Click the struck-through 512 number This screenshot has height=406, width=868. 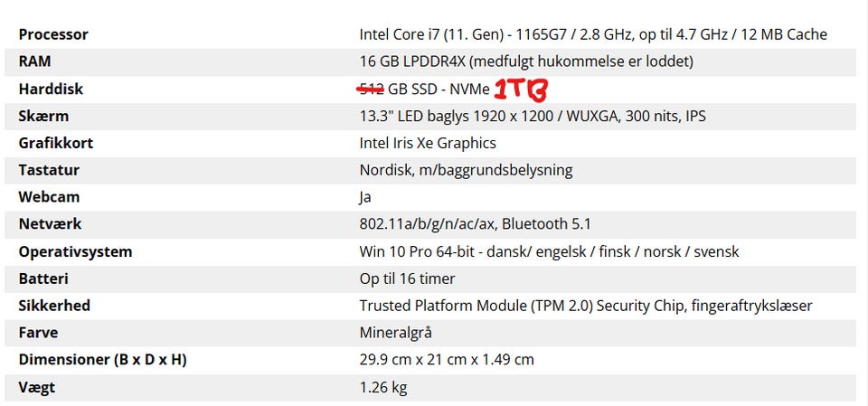click(x=372, y=89)
